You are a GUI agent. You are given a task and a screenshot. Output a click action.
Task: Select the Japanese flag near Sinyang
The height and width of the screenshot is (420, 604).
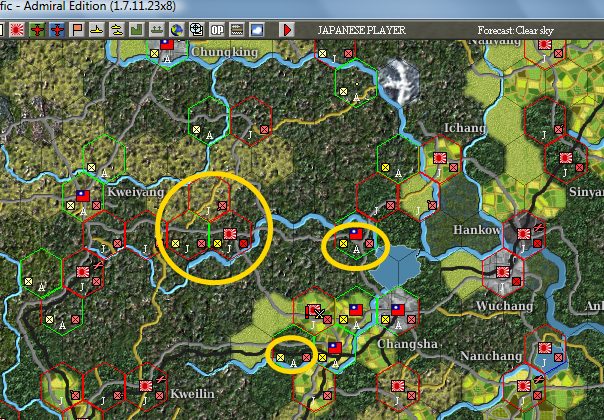point(566,158)
